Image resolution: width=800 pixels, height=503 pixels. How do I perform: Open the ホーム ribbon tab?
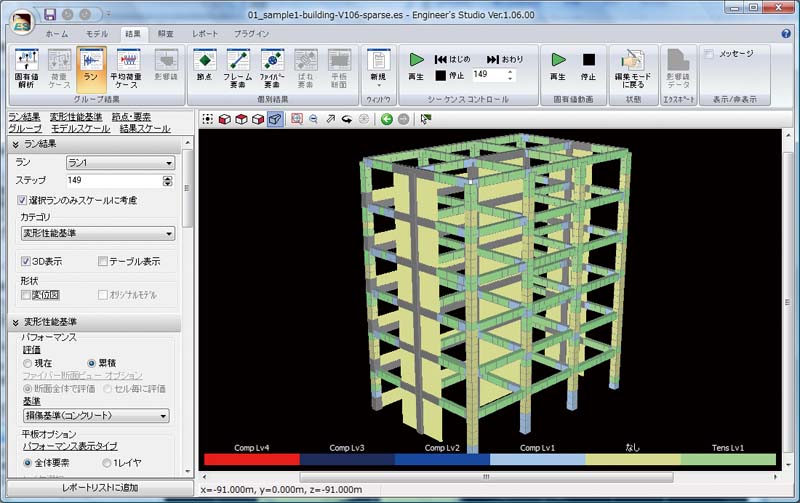coord(57,34)
